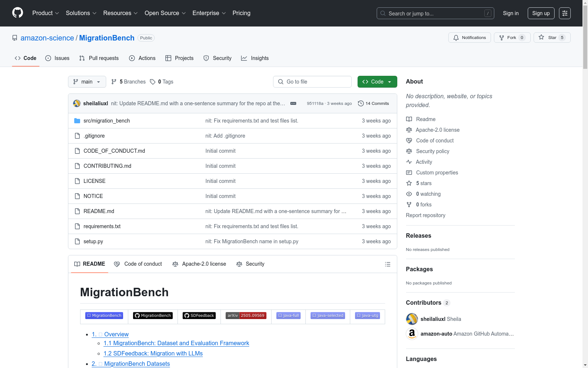Switch to the Projects tab

179,58
